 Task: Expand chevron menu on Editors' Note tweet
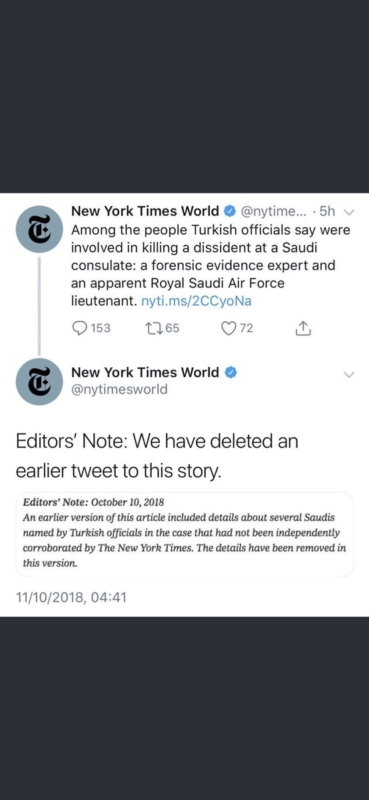tap(349, 374)
